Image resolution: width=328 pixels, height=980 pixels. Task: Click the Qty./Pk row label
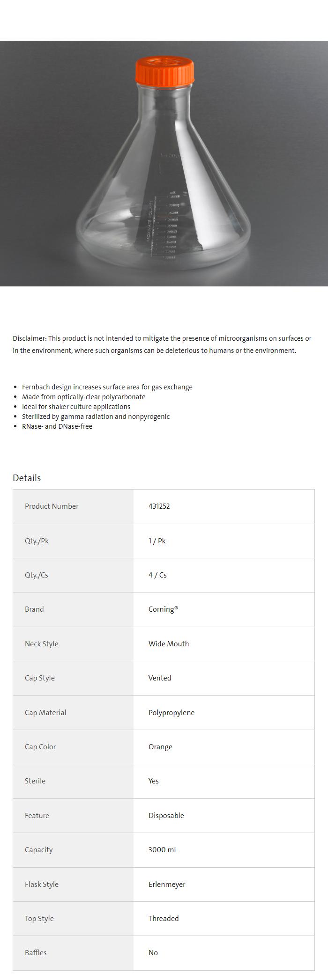point(37,541)
